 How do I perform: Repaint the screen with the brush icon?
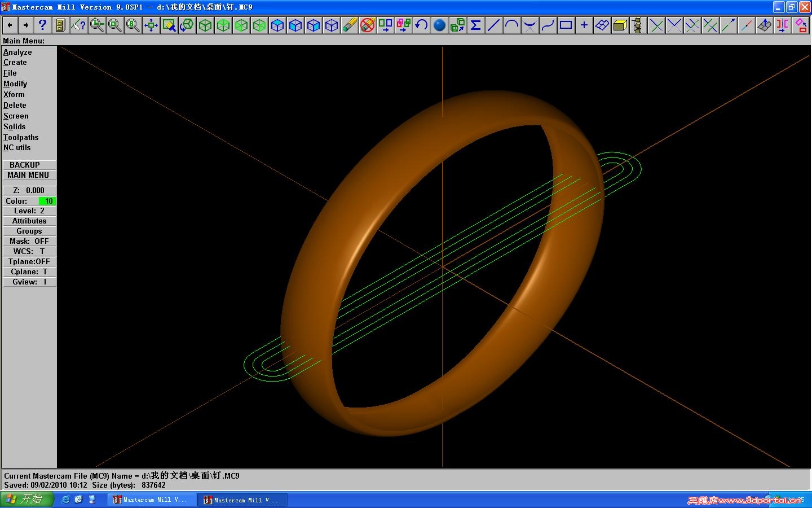pyautogui.click(x=169, y=25)
